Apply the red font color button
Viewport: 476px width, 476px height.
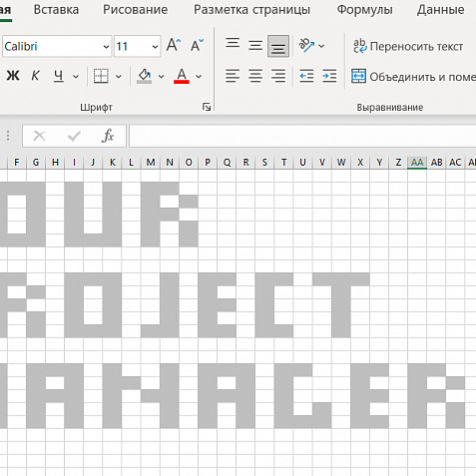click(182, 76)
